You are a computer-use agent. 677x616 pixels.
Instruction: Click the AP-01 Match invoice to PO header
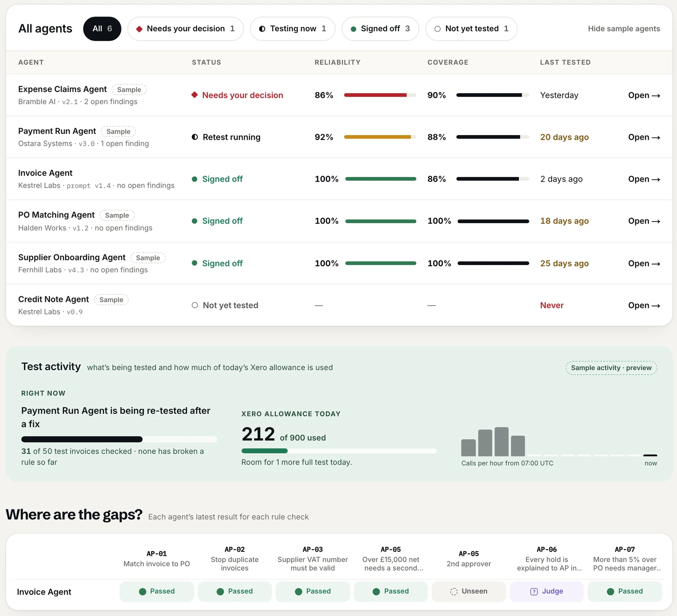157,559
